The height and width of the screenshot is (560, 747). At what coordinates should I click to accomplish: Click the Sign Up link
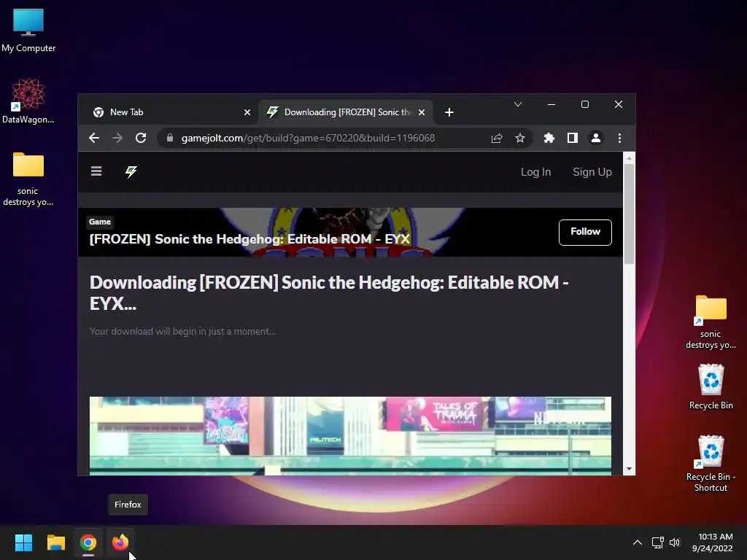(592, 172)
